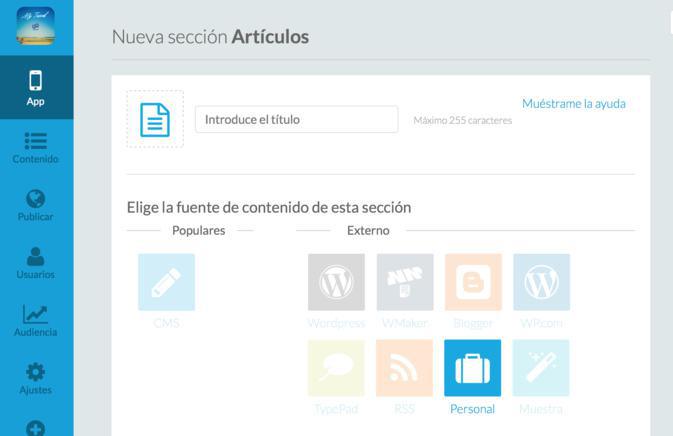Click the section document icon placeholder
The height and width of the screenshot is (436, 673).
155,119
